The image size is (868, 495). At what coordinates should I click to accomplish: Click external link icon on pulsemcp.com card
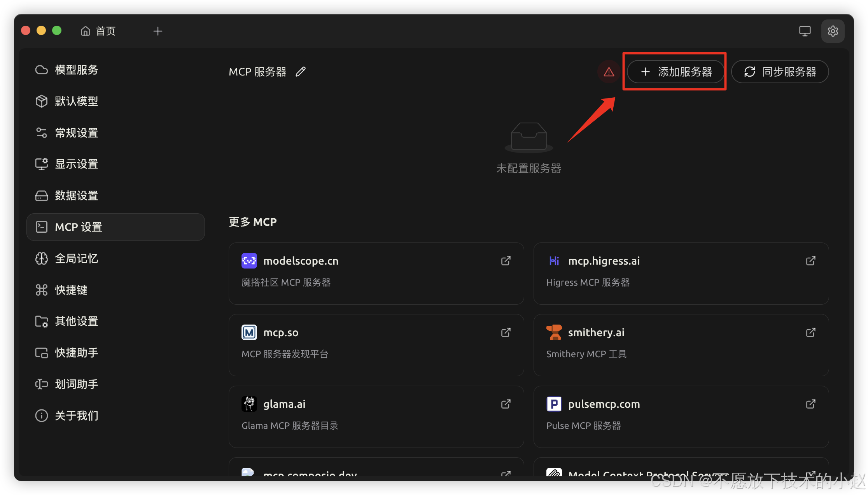pyautogui.click(x=811, y=404)
